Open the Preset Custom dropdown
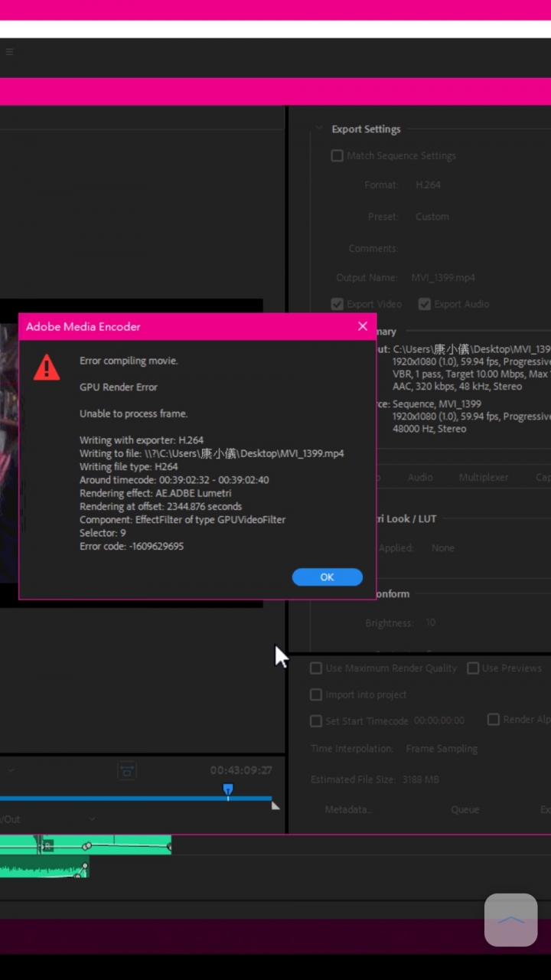This screenshot has width=551, height=980. pos(432,217)
